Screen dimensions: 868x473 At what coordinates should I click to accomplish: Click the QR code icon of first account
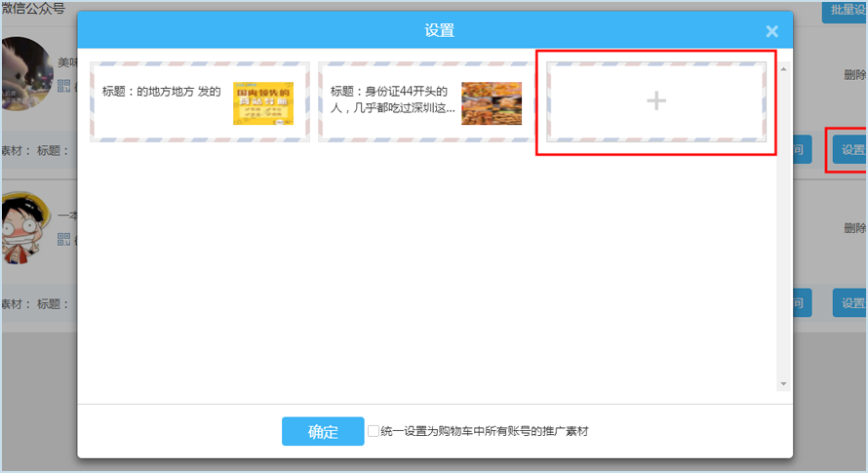coord(65,86)
